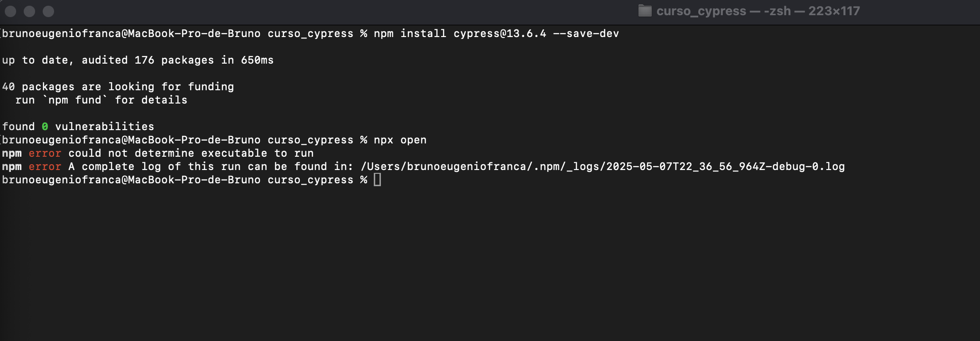Place cursor at the empty prompt cursor block
980x341 pixels.
point(377,180)
